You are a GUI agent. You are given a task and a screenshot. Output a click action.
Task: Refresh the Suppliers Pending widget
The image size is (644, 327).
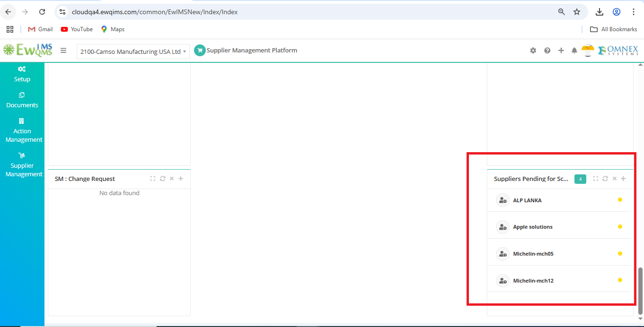(x=605, y=179)
